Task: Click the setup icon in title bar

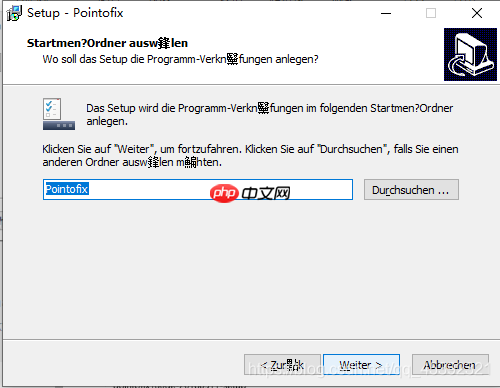Action: (14, 13)
